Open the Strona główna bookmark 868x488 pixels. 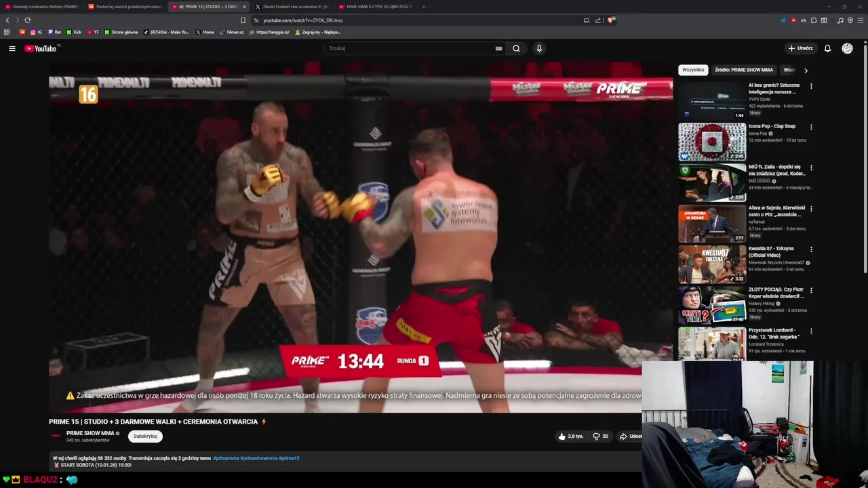[x=121, y=32]
